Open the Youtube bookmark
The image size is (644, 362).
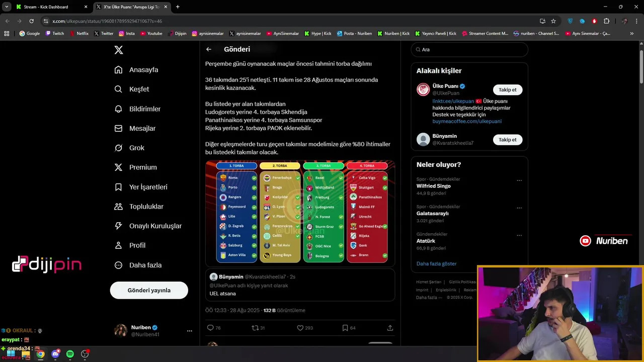151,34
